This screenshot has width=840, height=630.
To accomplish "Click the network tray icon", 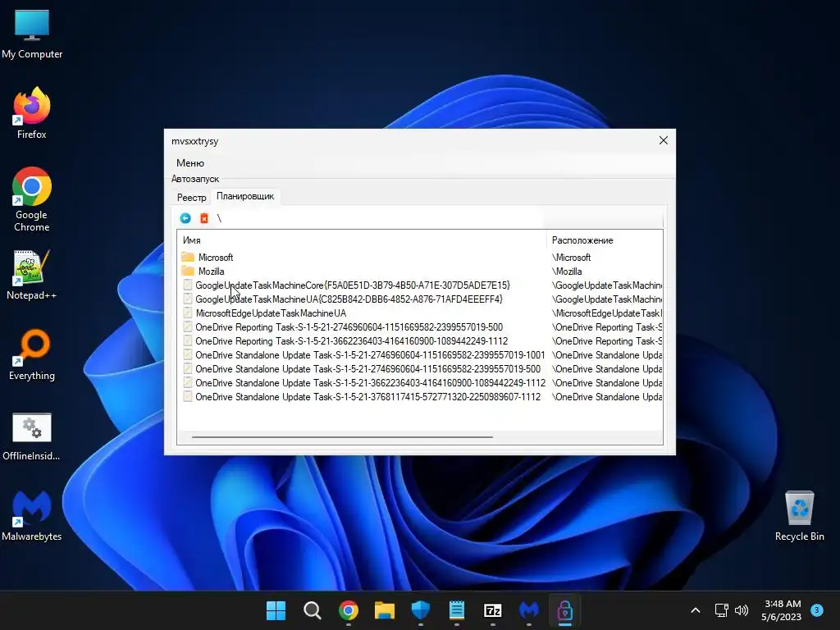I will 721,610.
